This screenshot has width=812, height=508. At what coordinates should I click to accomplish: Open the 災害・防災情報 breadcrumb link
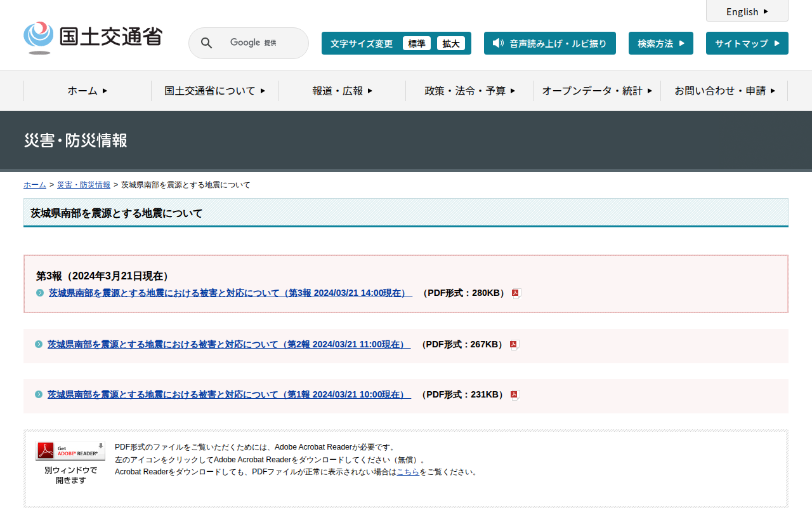(84, 185)
